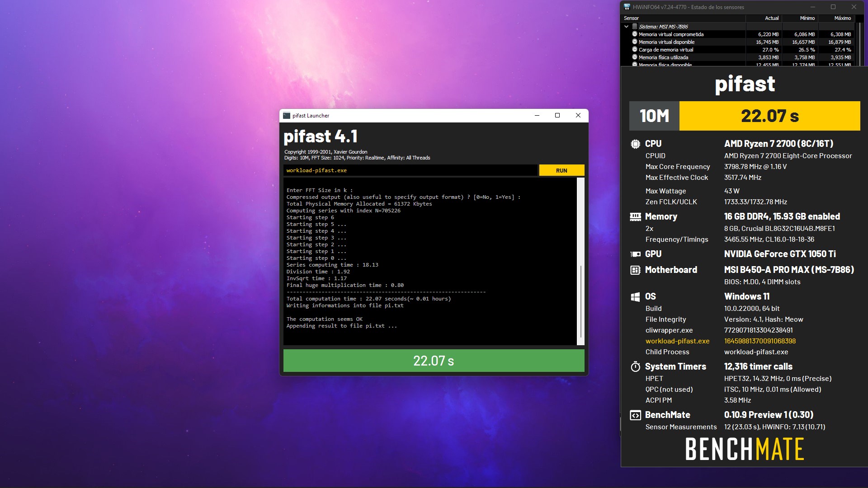868x488 pixels.
Task: Click the Sistema: MSI MS-7B86 computer icon
Action: (x=635, y=27)
